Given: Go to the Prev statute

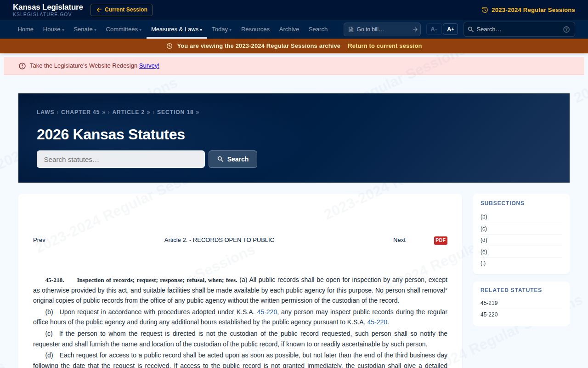Looking at the screenshot, I should pos(39,240).
